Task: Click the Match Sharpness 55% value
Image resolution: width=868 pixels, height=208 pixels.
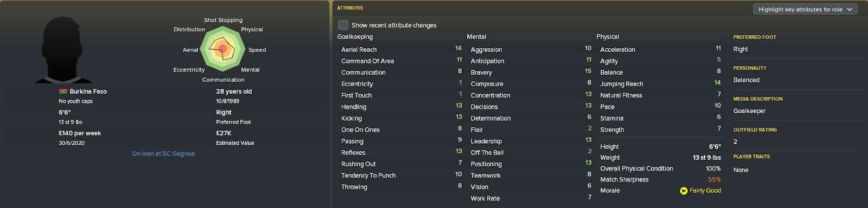Action: coord(714,180)
